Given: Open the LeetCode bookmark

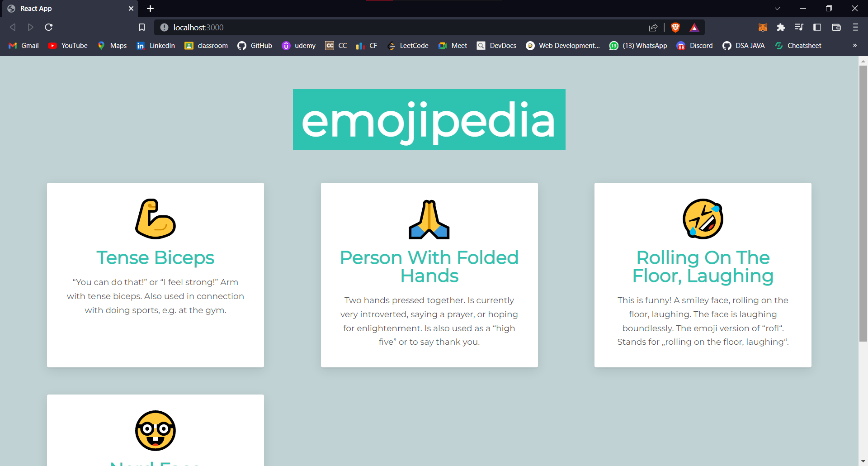Looking at the screenshot, I should 407,45.
